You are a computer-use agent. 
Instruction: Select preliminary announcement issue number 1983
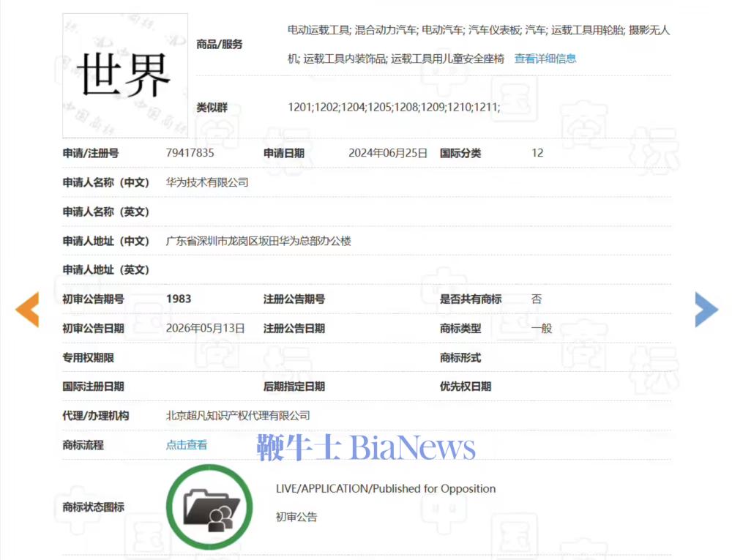coord(179,299)
